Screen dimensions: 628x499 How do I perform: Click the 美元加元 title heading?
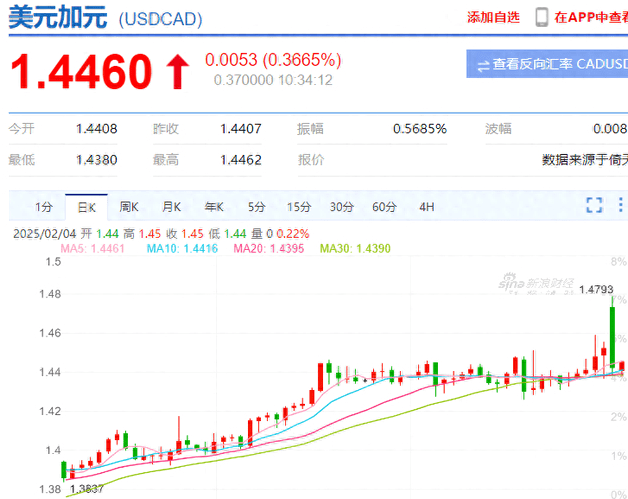[x=58, y=18]
